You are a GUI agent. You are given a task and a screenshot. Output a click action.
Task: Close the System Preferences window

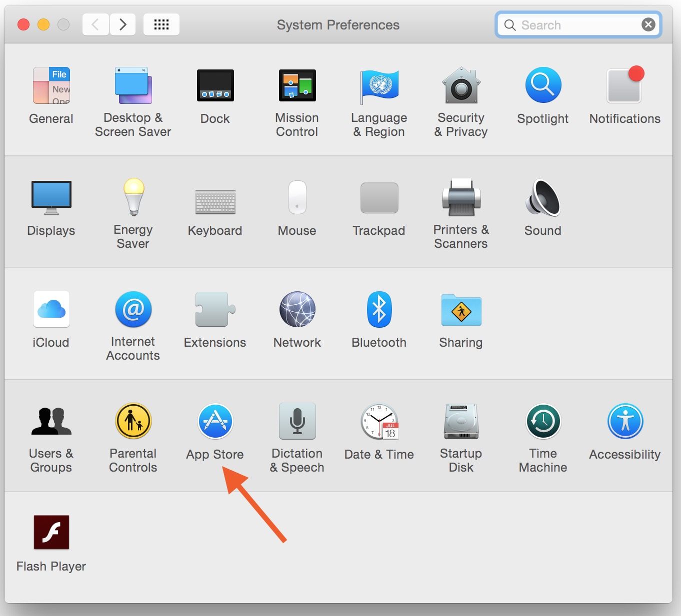[23, 24]
